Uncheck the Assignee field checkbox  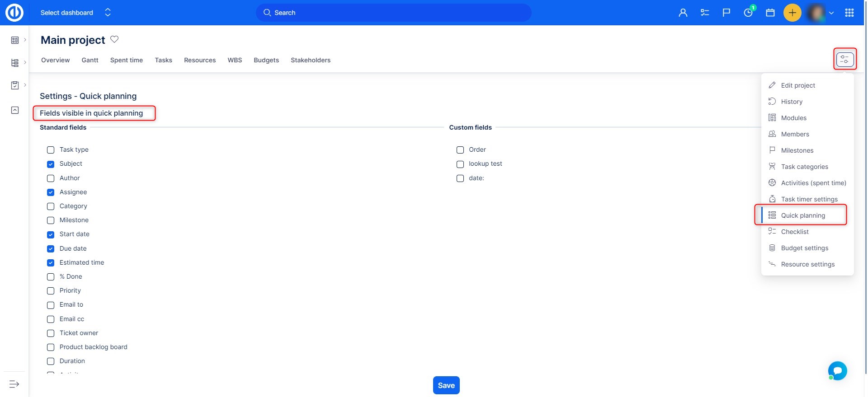click(x=51, y=192)
